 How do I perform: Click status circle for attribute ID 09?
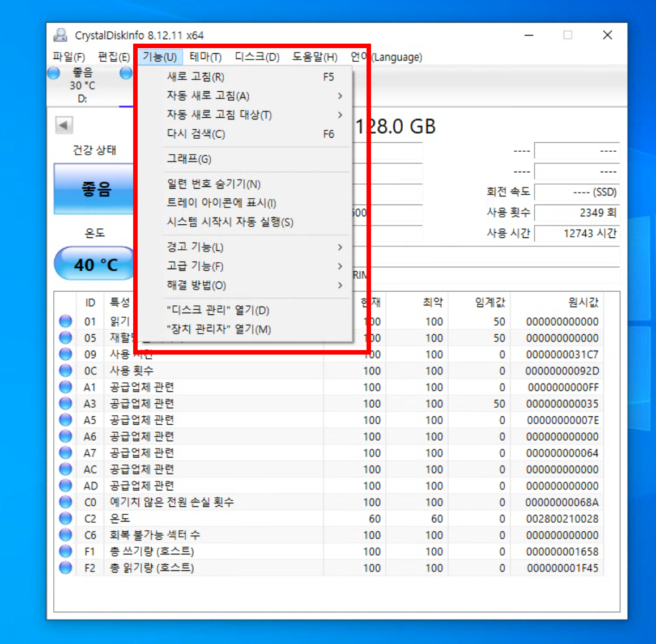point(66,354)
